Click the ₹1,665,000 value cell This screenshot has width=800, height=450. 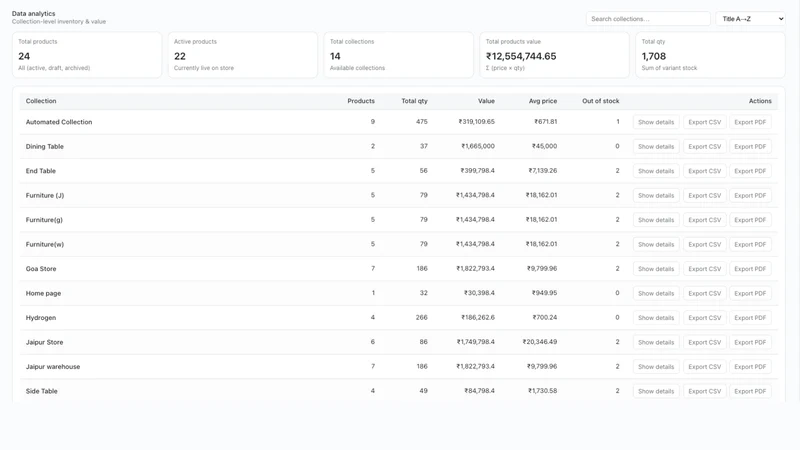(478, 146)
